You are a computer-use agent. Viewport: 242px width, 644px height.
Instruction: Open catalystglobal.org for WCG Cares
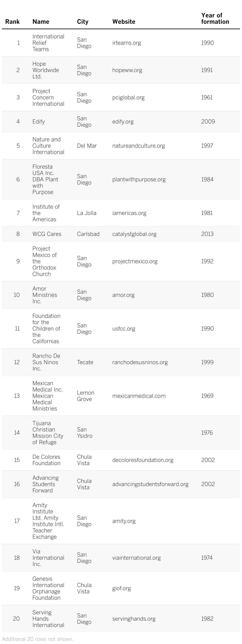pos(134,234)
